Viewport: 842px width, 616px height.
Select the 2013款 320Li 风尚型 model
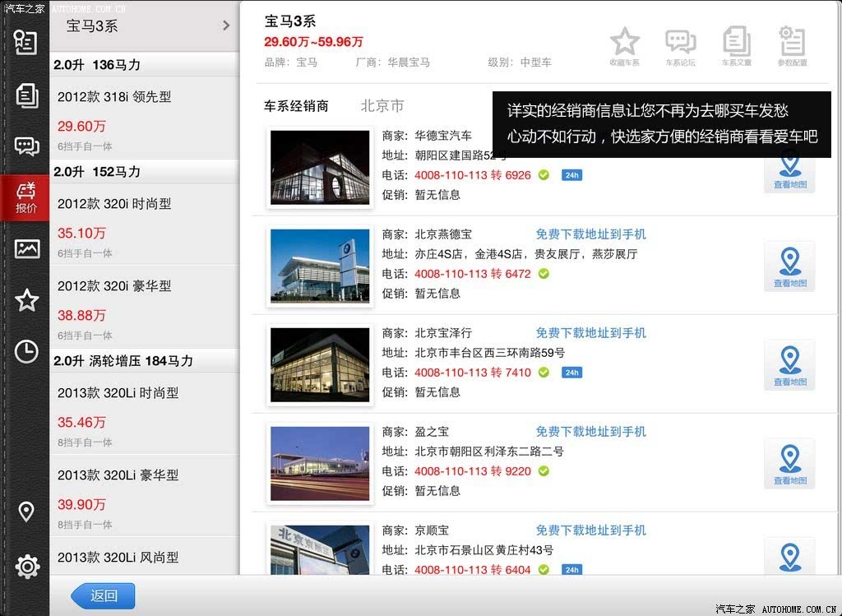pyautogui.click(x=145, y=557)
